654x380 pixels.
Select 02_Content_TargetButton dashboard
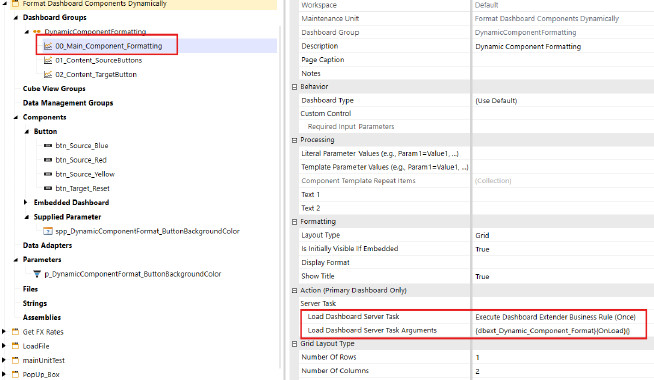click(96, 74)
